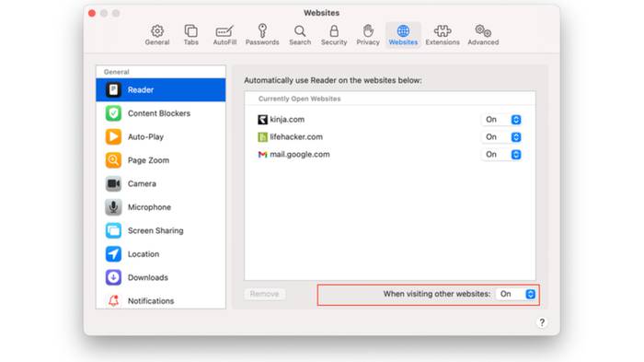Select the Reader label in sidebar

click(x=141, y=89)
